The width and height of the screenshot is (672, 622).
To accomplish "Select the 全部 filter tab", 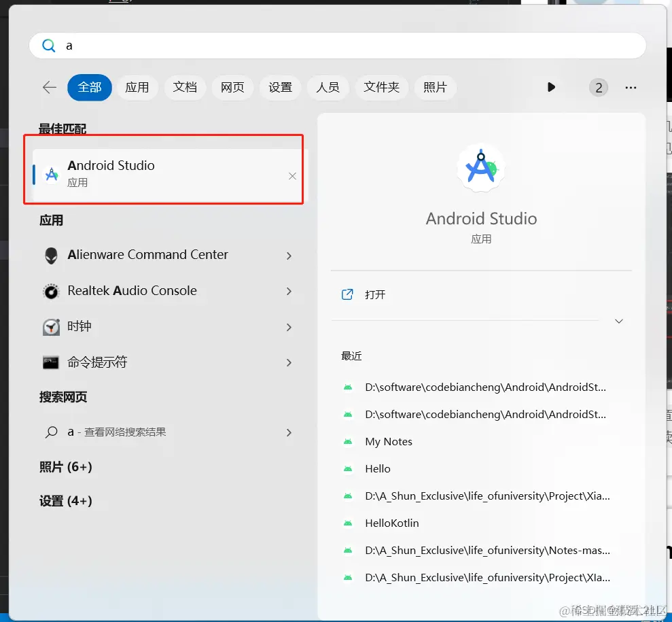I will point(90,88).
